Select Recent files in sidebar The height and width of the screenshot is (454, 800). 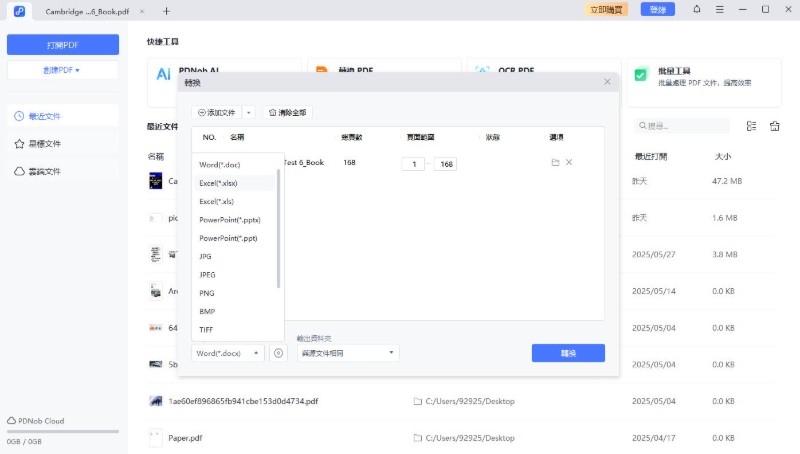(x=63, y=116)
